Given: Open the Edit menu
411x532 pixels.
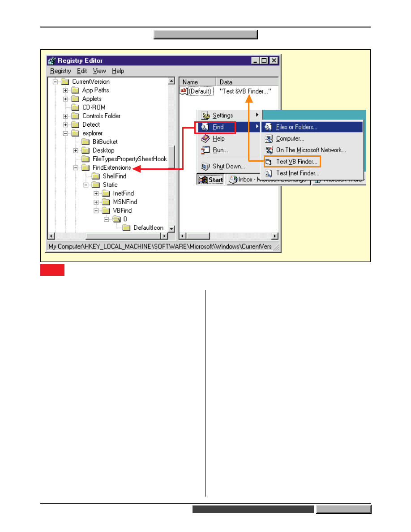Looking at the screenshot, I should [x=82, y=71].
